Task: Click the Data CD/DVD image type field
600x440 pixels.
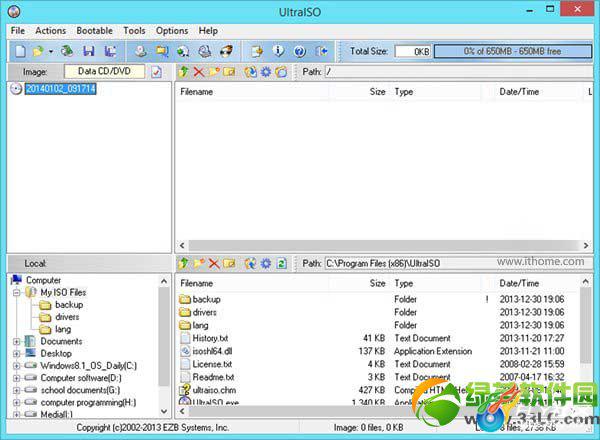Action: click(x=104, y=71)
